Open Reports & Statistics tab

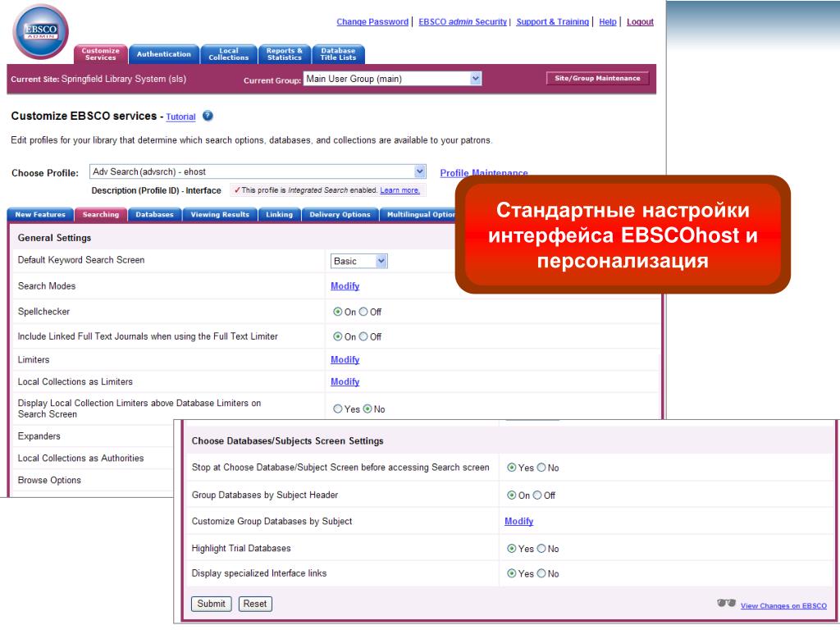pos(285,54)
